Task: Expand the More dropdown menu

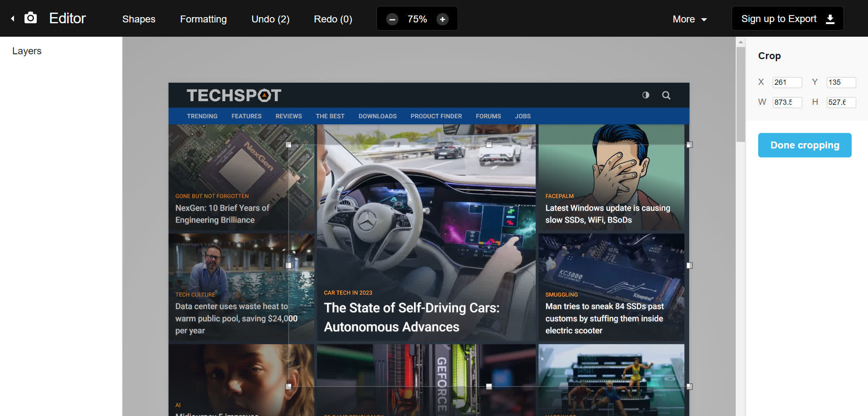Action: pyautogui.click(x=689, y=19)
